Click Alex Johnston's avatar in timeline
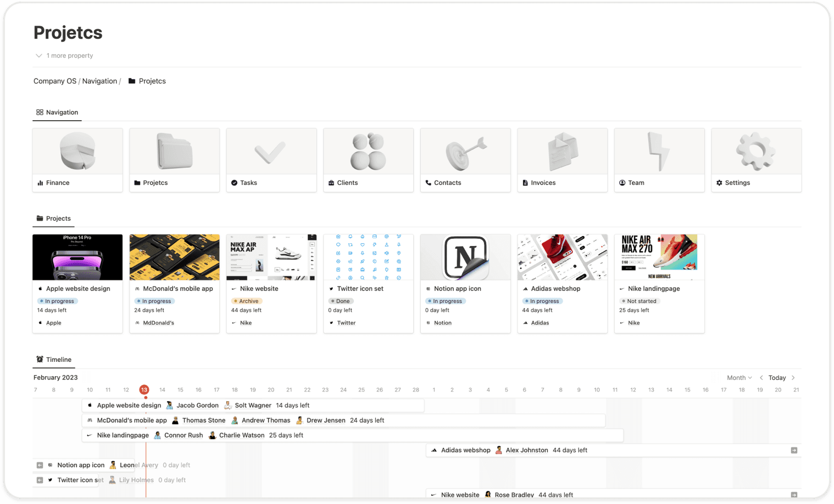The width and height of the screenshot is (834, 504). coord(498,450)
